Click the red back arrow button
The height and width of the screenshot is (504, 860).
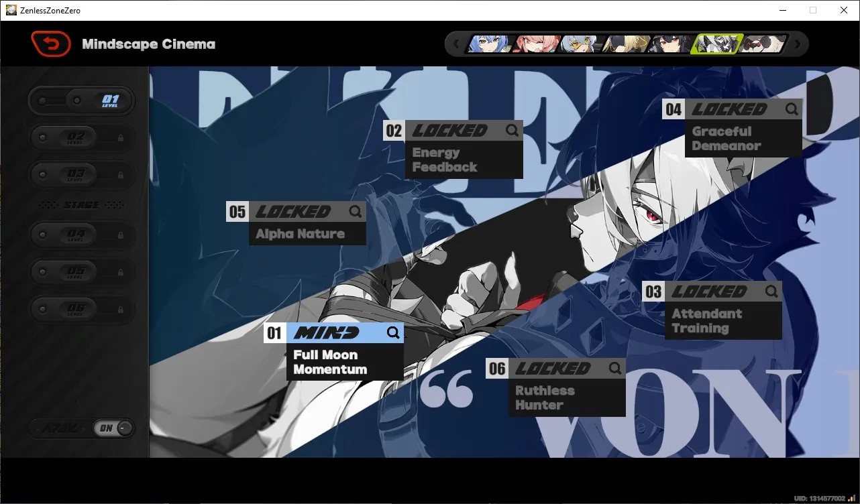click(x=51, y=44)
